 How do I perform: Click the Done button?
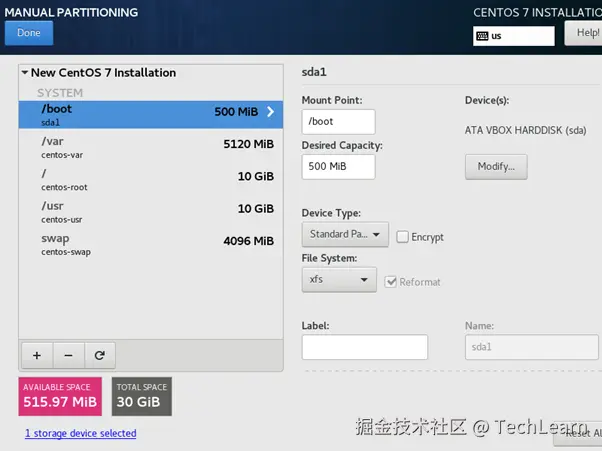[29, 33]
